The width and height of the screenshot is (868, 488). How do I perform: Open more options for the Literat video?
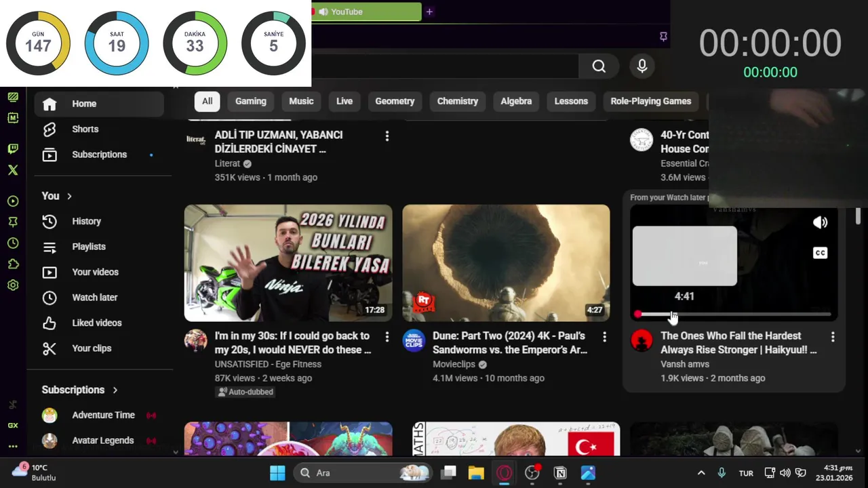[387, 136]
